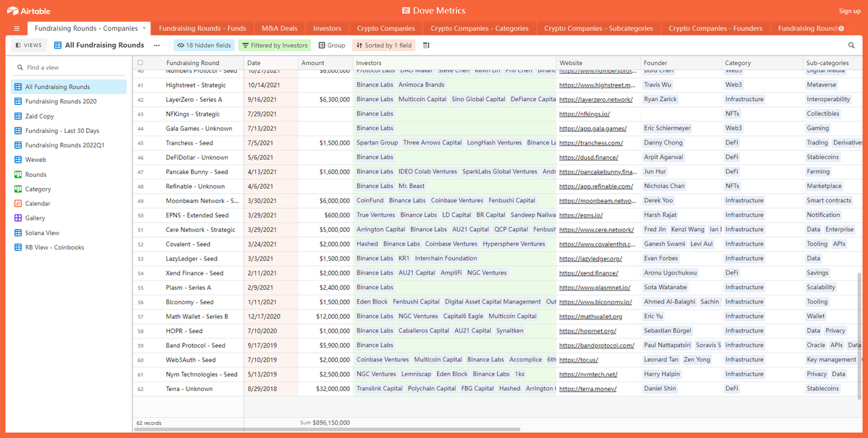Select the Fundraising Rounds 2022Q1 view
The width and height of the screenshot is (868, 438).
click(x=65, y=145)
